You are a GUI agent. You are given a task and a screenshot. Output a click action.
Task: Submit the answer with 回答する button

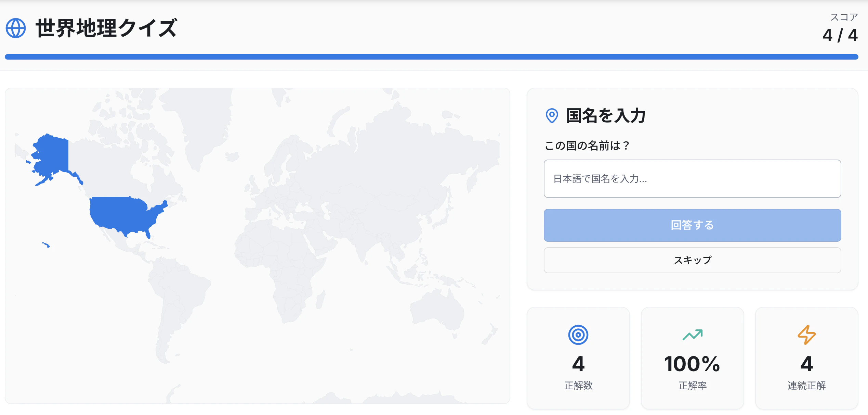pyautogui.click(x=692, y=225)
